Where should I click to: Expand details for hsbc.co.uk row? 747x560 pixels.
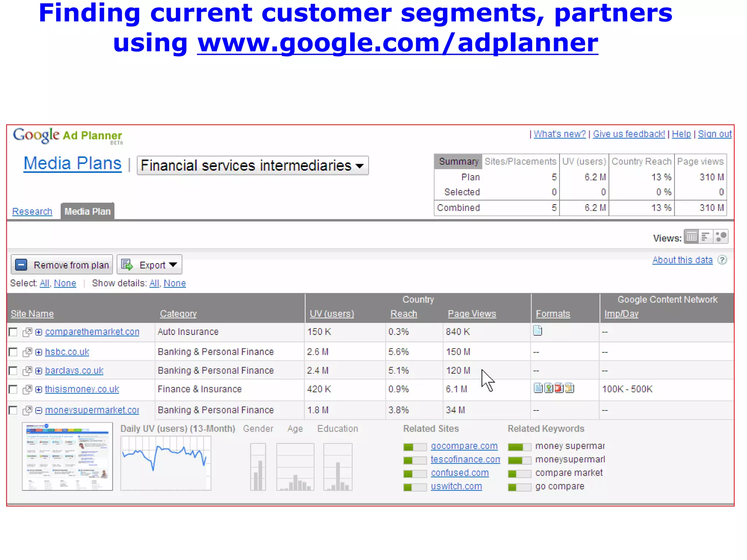[39, 352]
